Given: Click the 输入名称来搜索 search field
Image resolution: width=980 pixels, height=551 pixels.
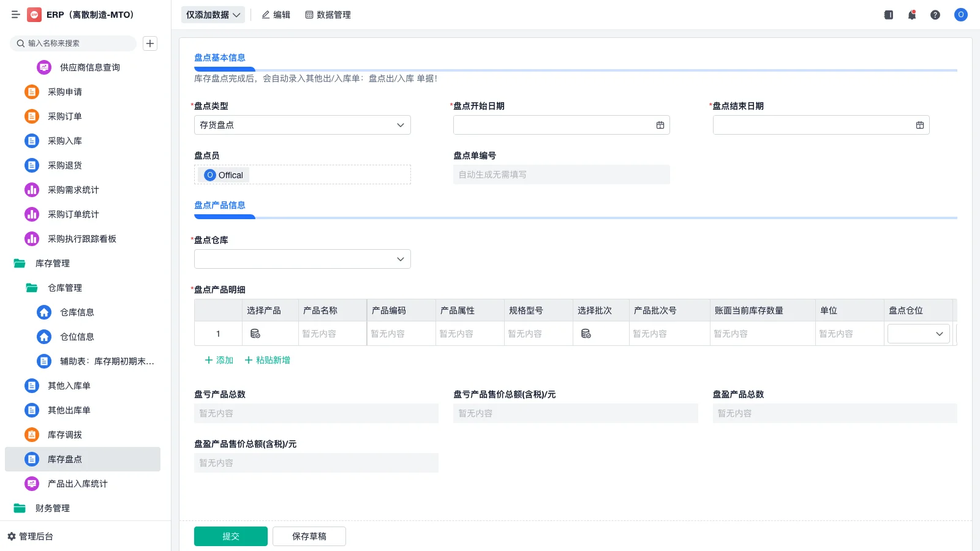Looking at the screenshot, I should point(73,43).
